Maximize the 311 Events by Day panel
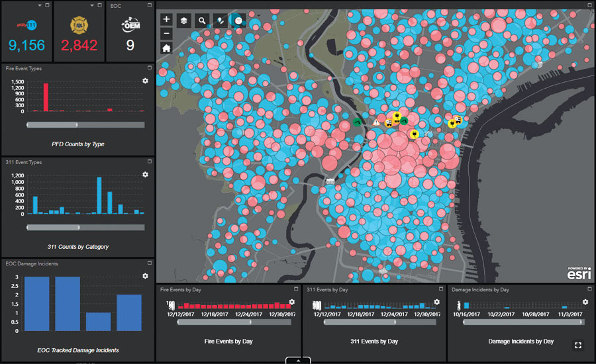Screen dimensions: 596x364 pos(441,289)
